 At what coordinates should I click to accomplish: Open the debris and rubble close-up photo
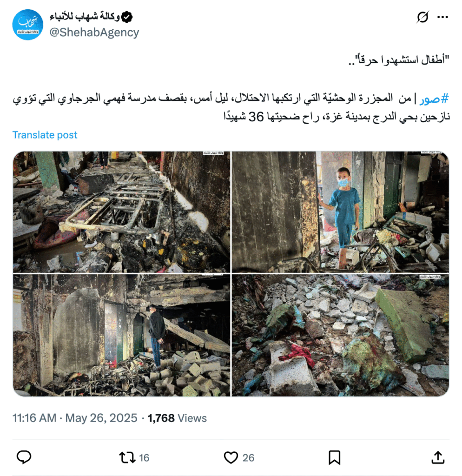click(340, 336)
